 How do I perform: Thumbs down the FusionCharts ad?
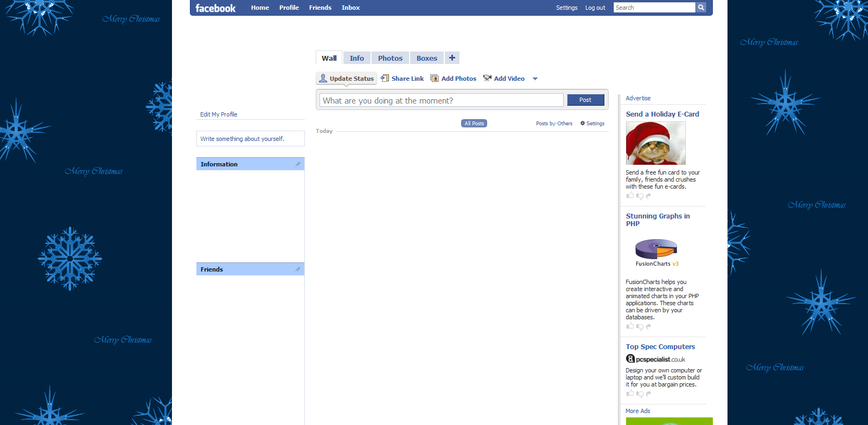(x=640, y=327)
